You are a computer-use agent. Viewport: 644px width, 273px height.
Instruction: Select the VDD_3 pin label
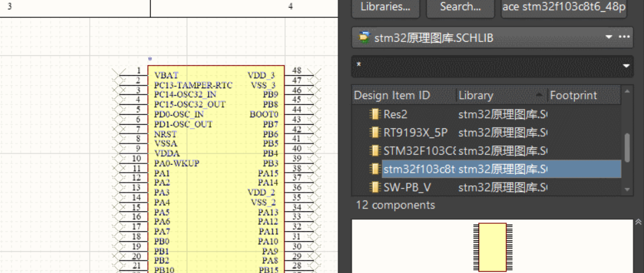(x=261, y=76)
